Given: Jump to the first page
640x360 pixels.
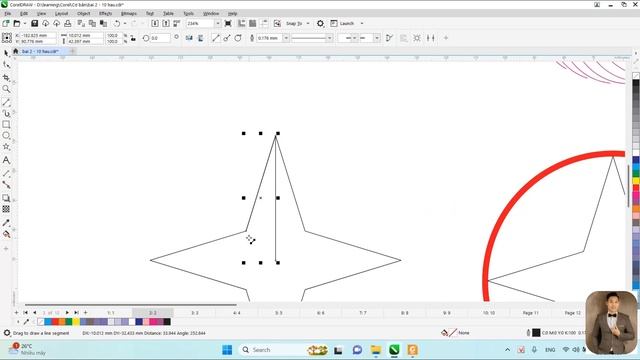Looking at the screenshot, I should click(25, 313).
